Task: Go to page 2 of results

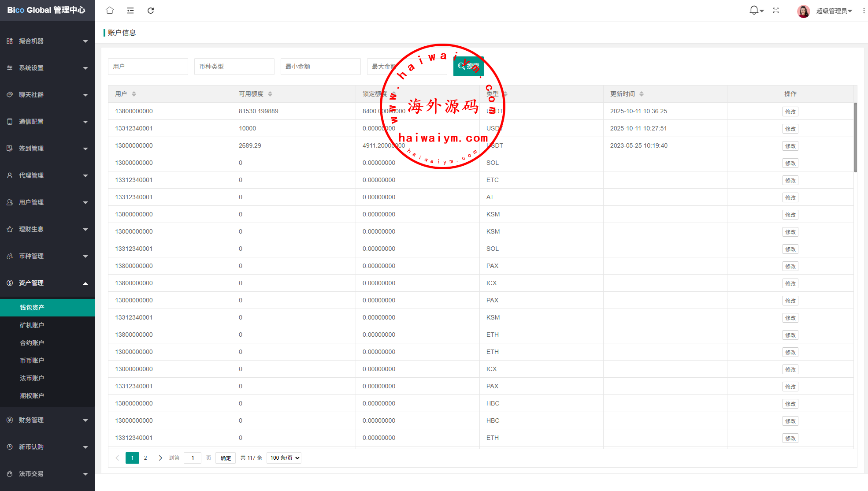Action: click(145, 458)
